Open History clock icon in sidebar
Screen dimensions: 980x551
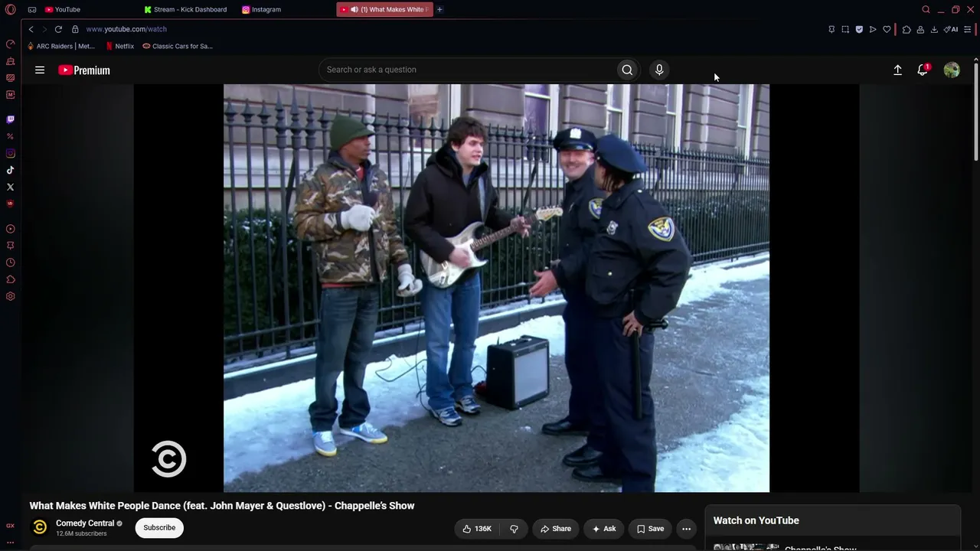[x=10, y=262]
